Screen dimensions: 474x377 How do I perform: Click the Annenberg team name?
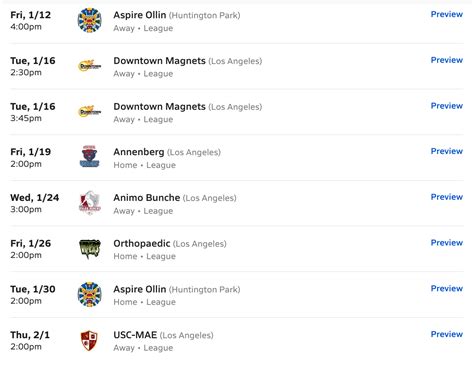(x=139, y=152)
